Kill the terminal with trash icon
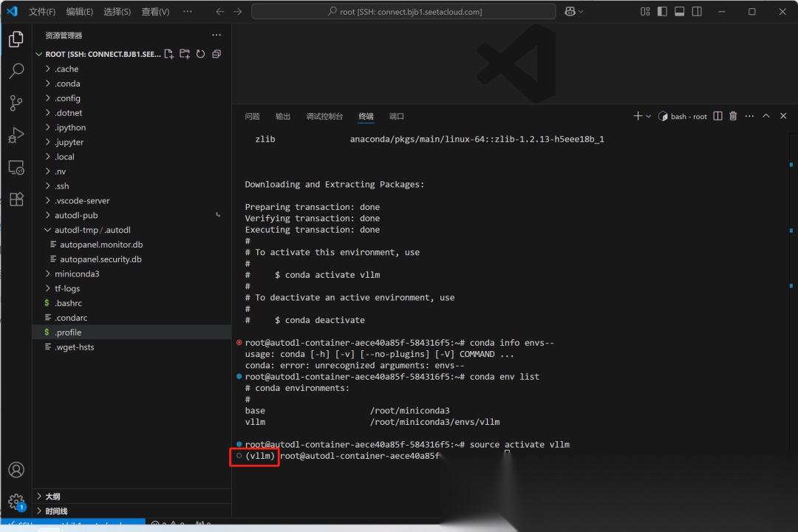 click(733, 116)
